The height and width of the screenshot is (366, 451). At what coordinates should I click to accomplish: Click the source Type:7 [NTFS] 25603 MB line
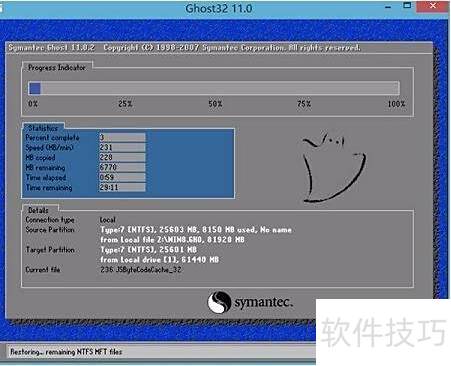(196, 230)
